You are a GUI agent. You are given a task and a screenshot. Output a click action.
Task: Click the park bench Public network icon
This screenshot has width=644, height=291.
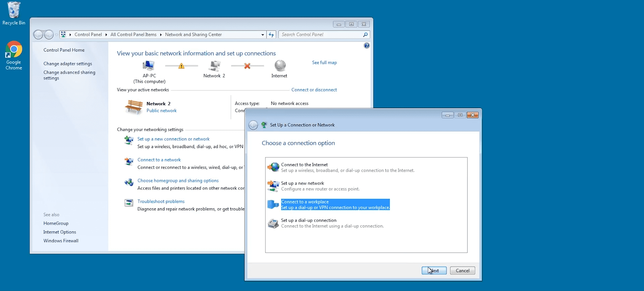134,107
